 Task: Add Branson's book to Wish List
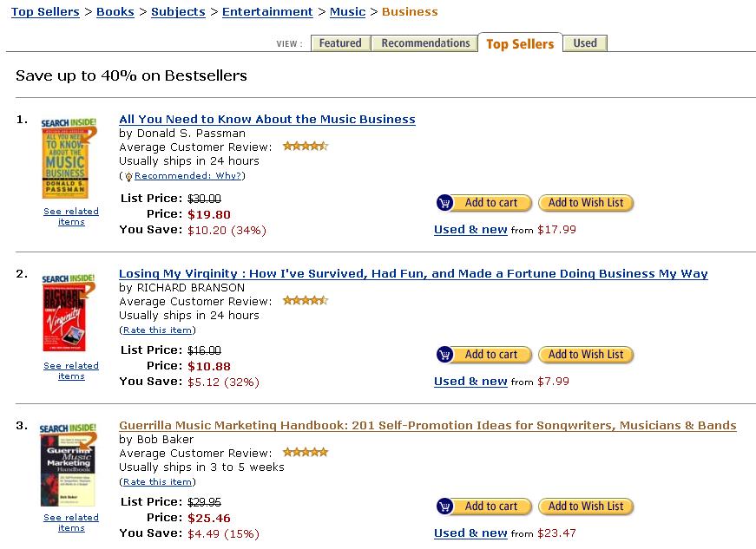586,355
